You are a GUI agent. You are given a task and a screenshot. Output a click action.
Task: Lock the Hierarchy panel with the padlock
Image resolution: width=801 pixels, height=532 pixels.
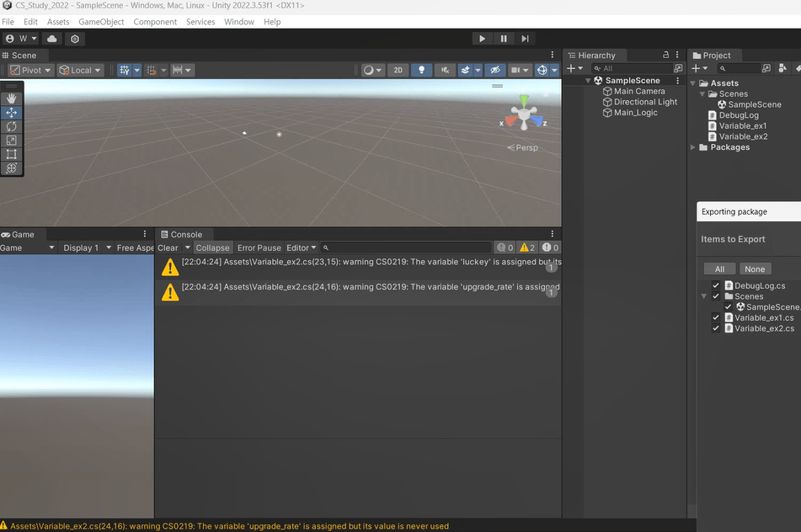coord(665,55)
